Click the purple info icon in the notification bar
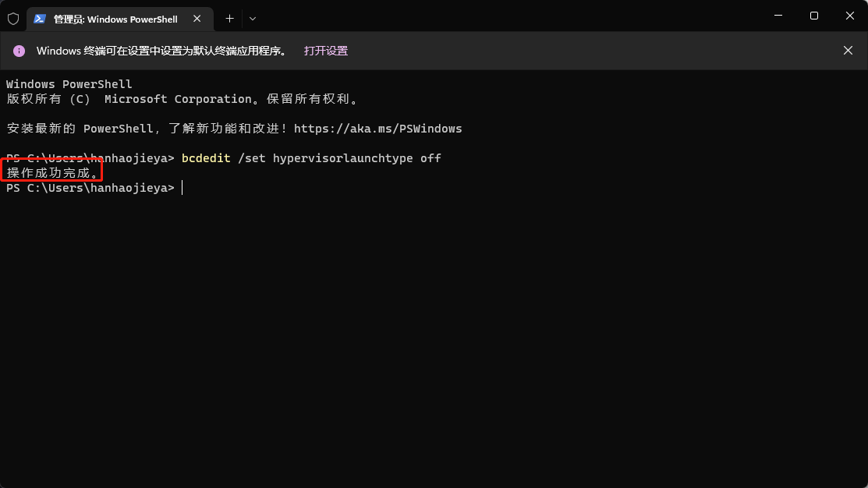The image size is (868, 488). tap(19, 51)
